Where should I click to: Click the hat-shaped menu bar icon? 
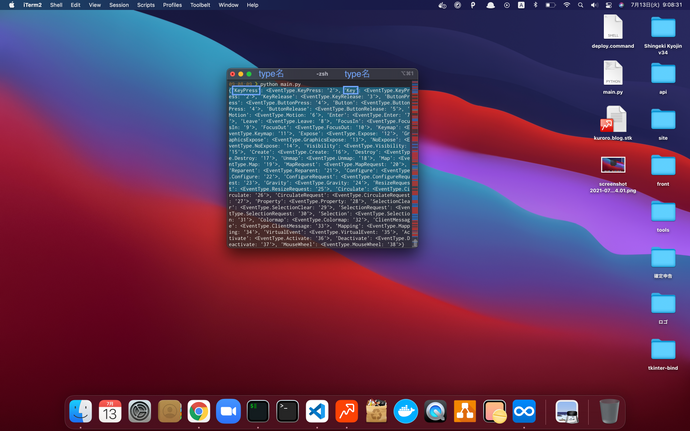490,5
